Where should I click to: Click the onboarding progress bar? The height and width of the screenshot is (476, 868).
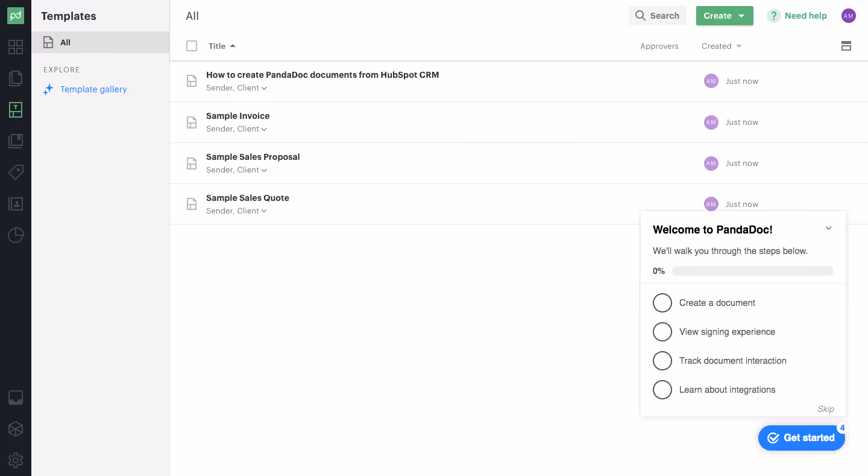(753, 271)
